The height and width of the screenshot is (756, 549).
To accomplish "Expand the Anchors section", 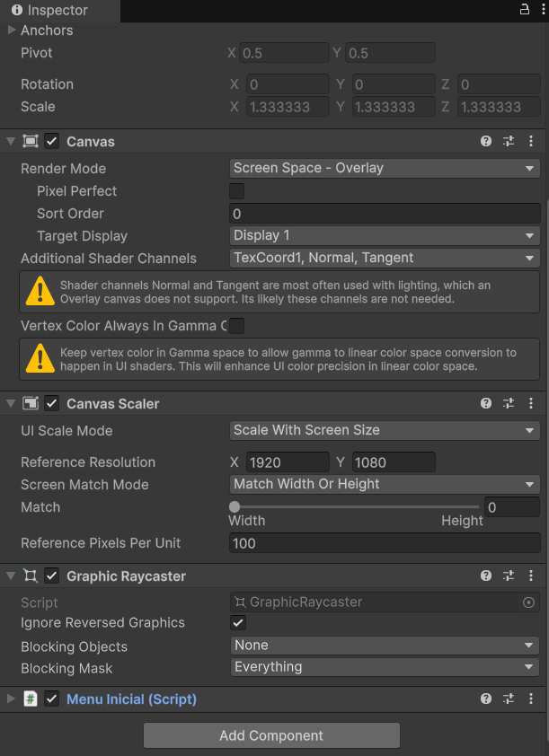I will tap(12, 30).
